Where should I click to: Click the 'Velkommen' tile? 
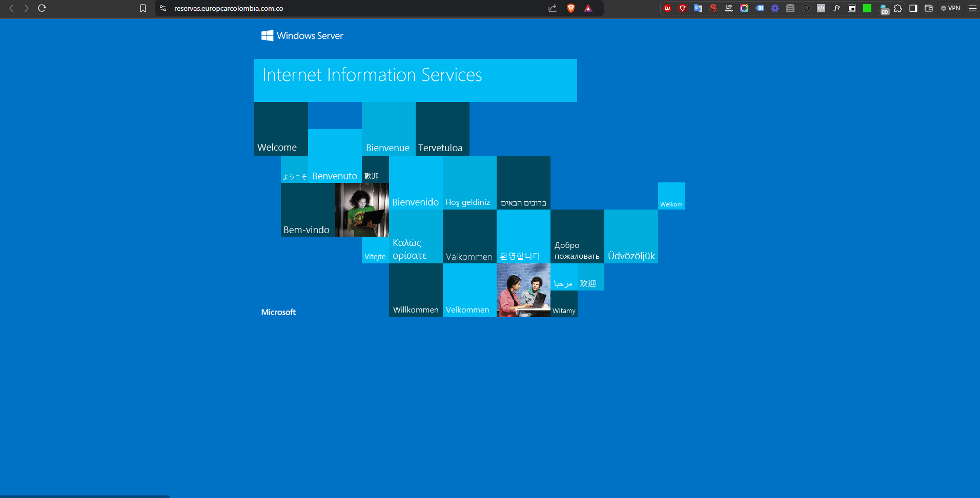click(x=469, y=291)
